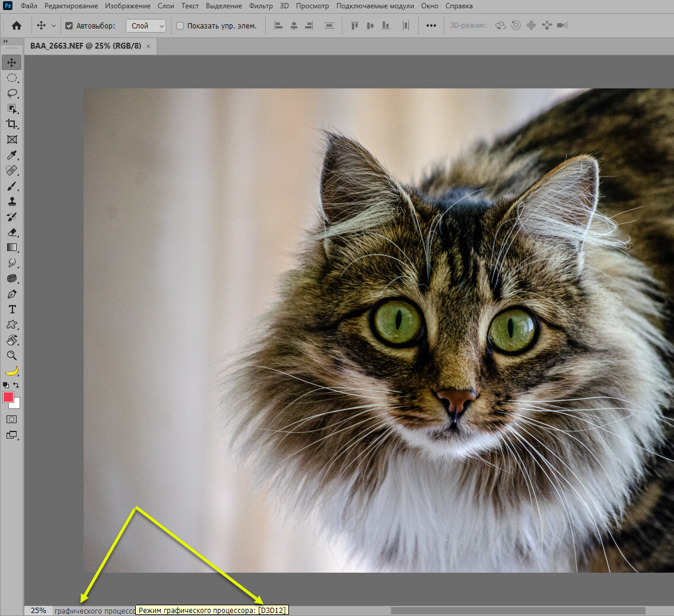Align right edges

(309, 26)
